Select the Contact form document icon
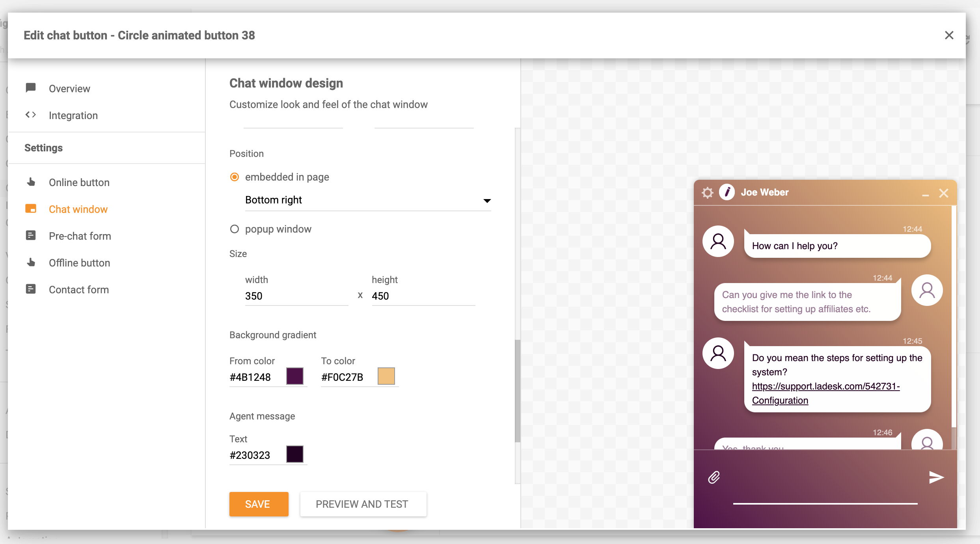Viewport: 980px width, 544px height. click(31, 289)
